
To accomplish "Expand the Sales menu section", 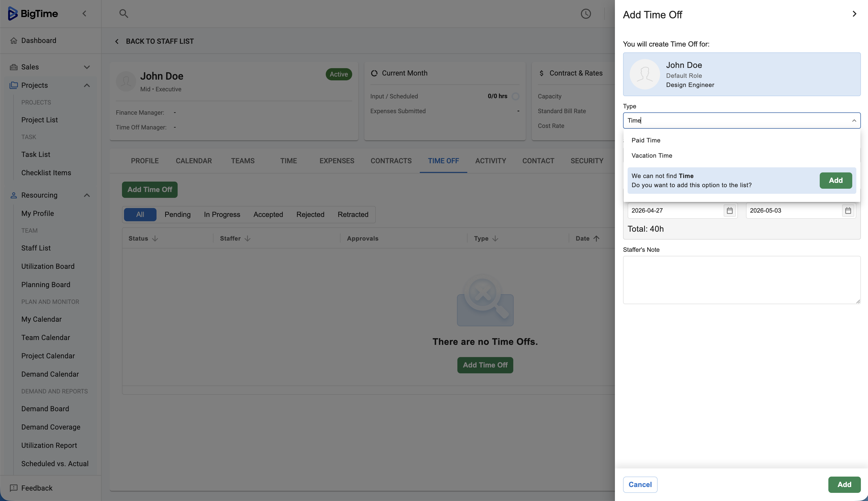I will point(87,67).
